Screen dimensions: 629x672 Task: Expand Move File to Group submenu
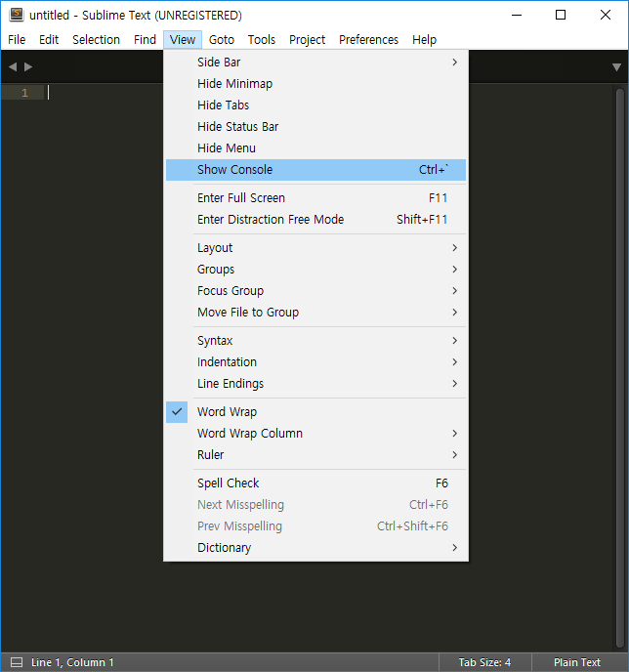click(x=315, y=312)
